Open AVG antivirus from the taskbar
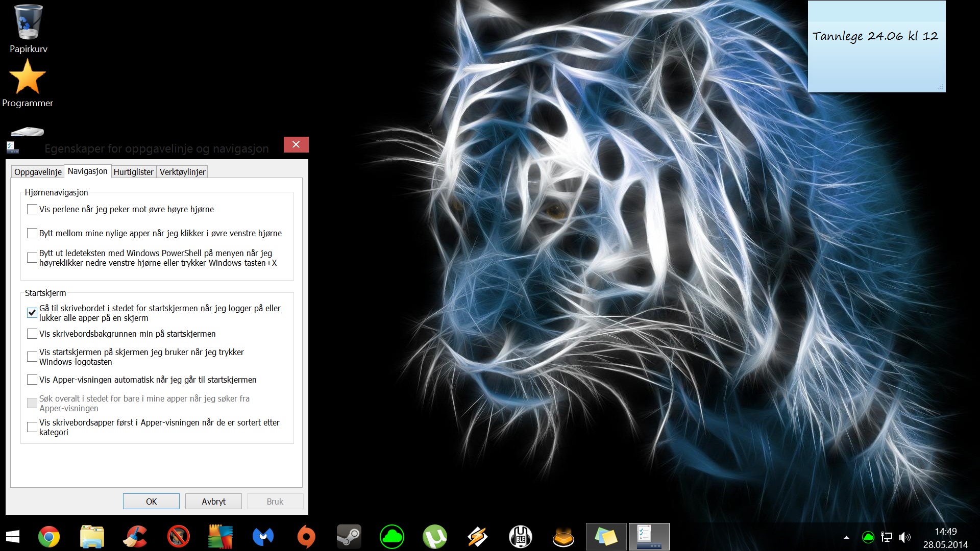This screenshot has height=551, width=980. click(x=220, y=537)
